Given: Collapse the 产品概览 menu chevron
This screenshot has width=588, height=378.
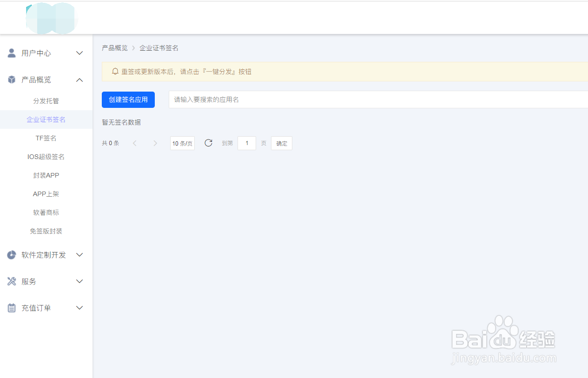Looking at the screenshot, I should pyautogui.click(x=79, y=80).
